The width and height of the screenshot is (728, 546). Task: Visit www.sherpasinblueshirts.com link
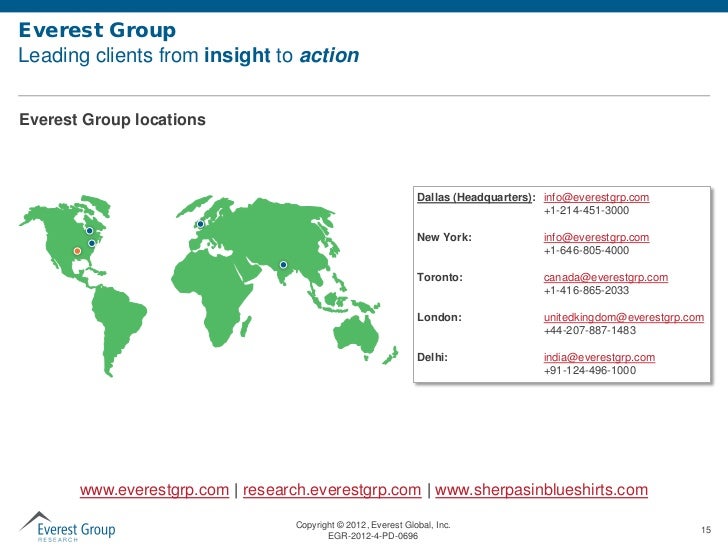point(541,490)
